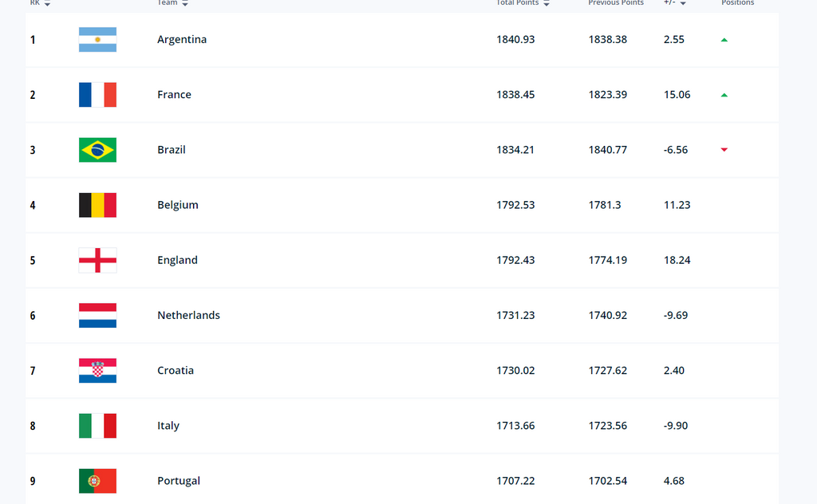
Task: Sort by Total Points arrow
Action: click(547, 4)
